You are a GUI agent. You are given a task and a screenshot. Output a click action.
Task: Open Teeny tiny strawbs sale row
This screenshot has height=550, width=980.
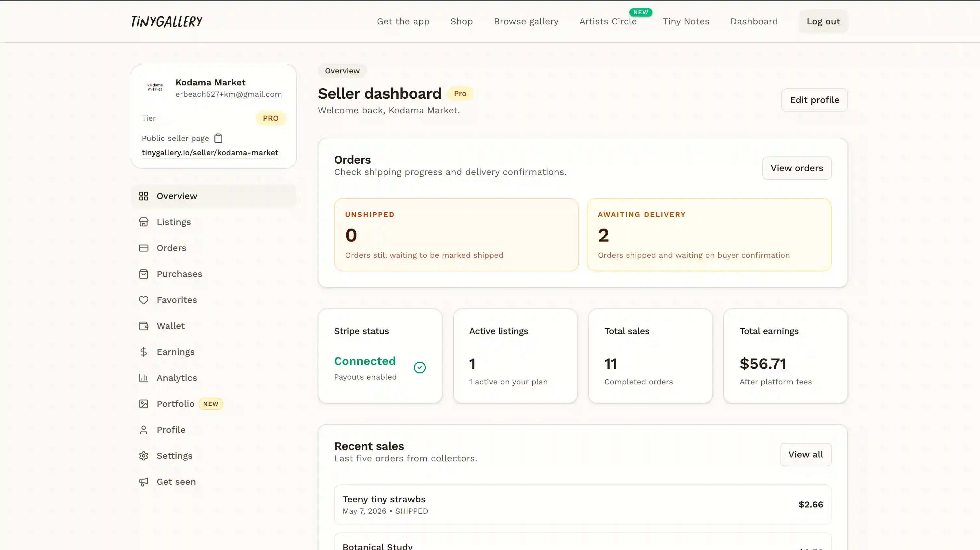[583, 505]
